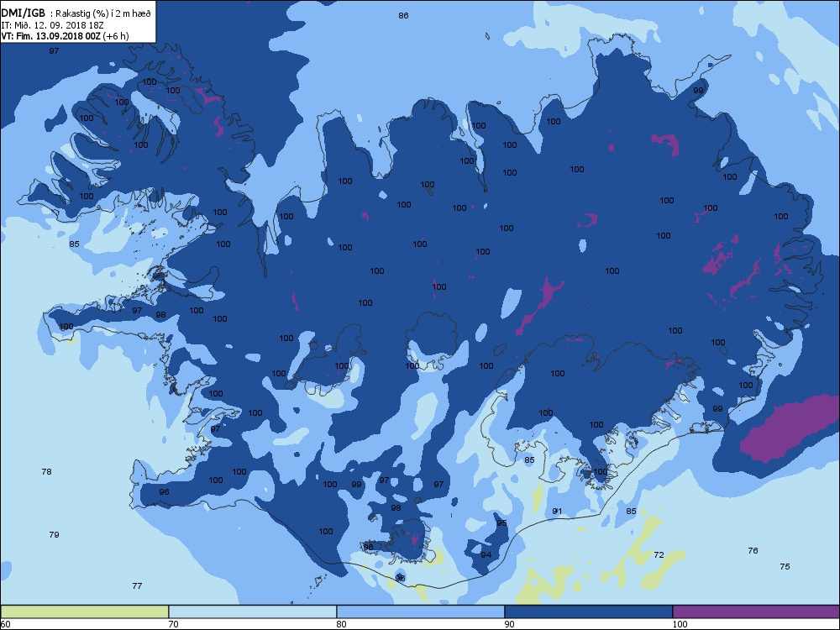Click the humidity value 77 on the map
Viewport: 840px width, 630px height.
click(x=137, y=585)
